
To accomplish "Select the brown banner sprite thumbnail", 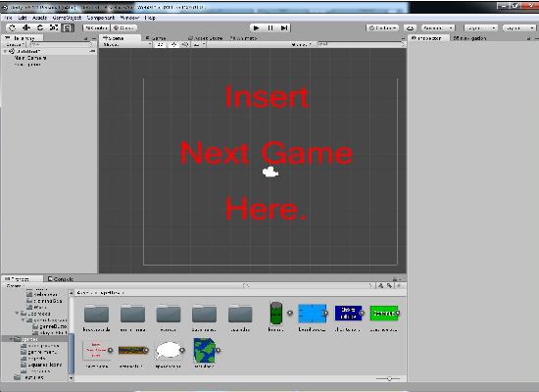I will [x=132, y=351].
